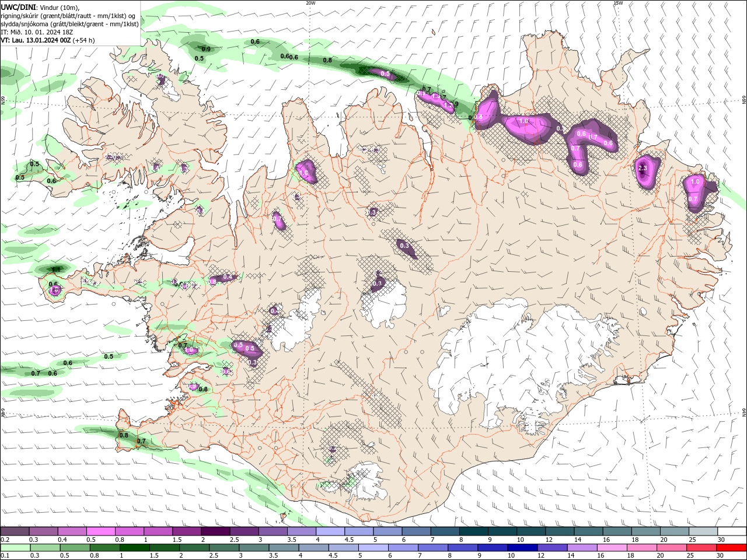The width and height of the screenshot is (747, 560).
Task: Pick the red rain swatch between 25 and 30
Action: pos(701,548)
